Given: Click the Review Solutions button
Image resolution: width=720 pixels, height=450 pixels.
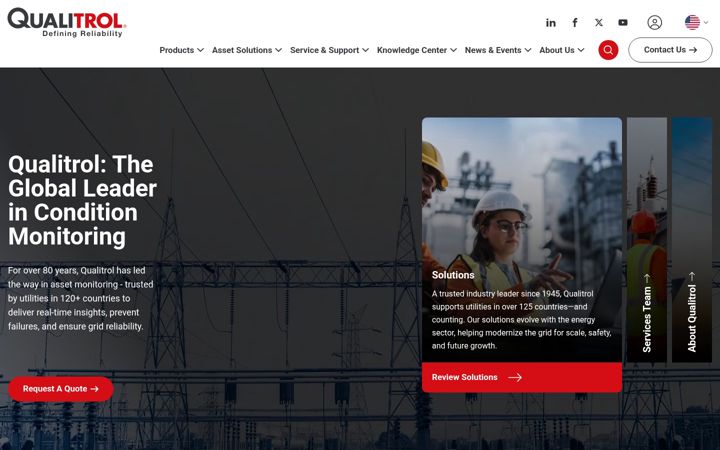Looking at the screenshot, I should point(522,377).
